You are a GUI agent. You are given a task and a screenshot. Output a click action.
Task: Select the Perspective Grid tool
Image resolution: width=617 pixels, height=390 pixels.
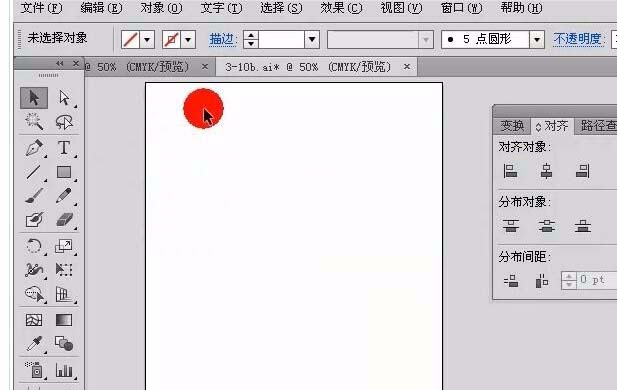click(x=64, y=294)
